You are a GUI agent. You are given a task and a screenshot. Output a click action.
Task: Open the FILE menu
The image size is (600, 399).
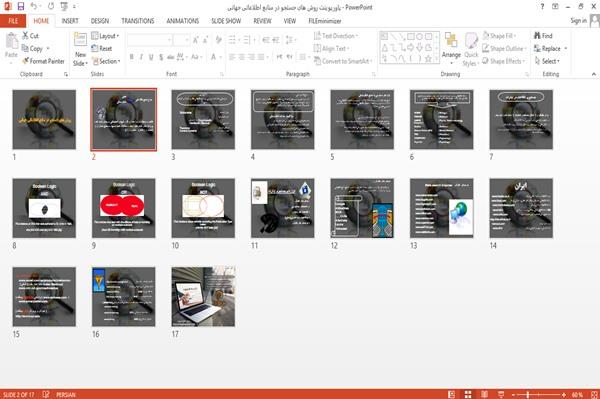click(x=13, y=21)
